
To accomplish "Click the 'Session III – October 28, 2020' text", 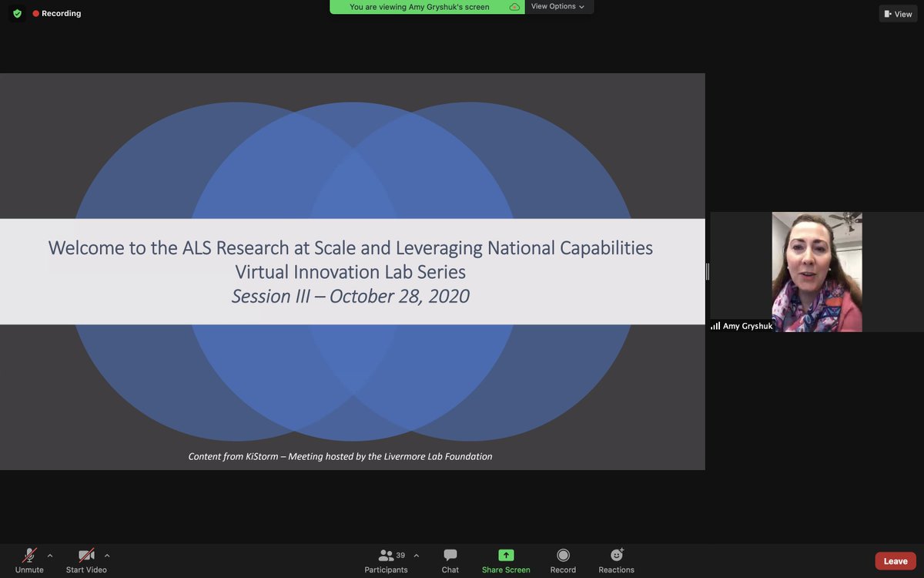I will click(350, 297).
